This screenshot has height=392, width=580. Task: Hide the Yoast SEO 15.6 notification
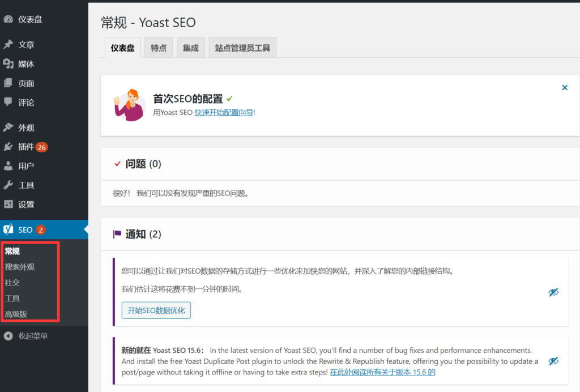pos(553,361)
